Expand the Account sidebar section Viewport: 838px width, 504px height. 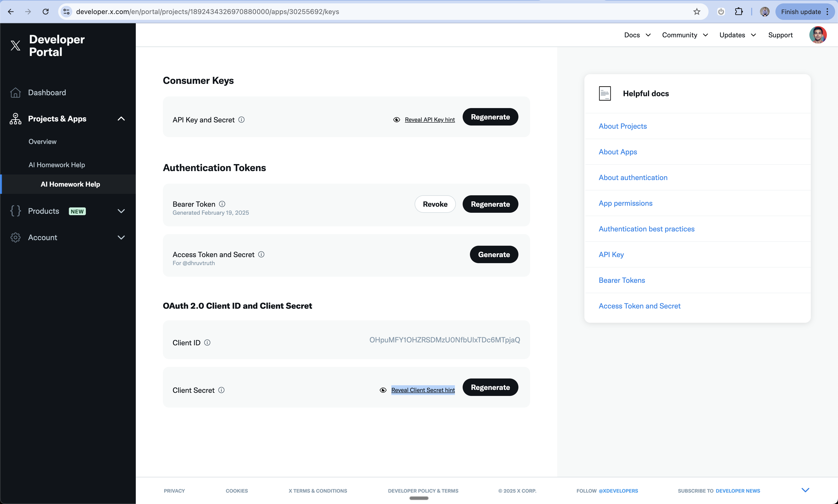click(x=121, y=237)
